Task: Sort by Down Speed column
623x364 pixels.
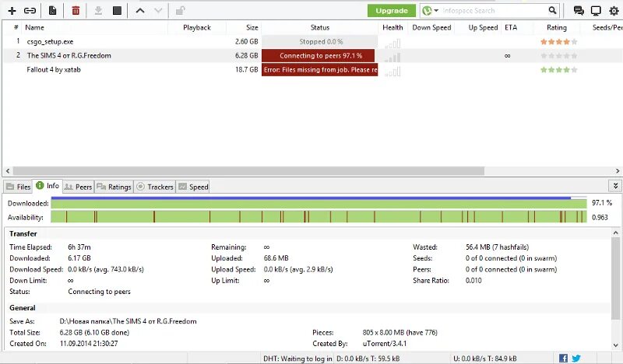Action: (431, 27)
